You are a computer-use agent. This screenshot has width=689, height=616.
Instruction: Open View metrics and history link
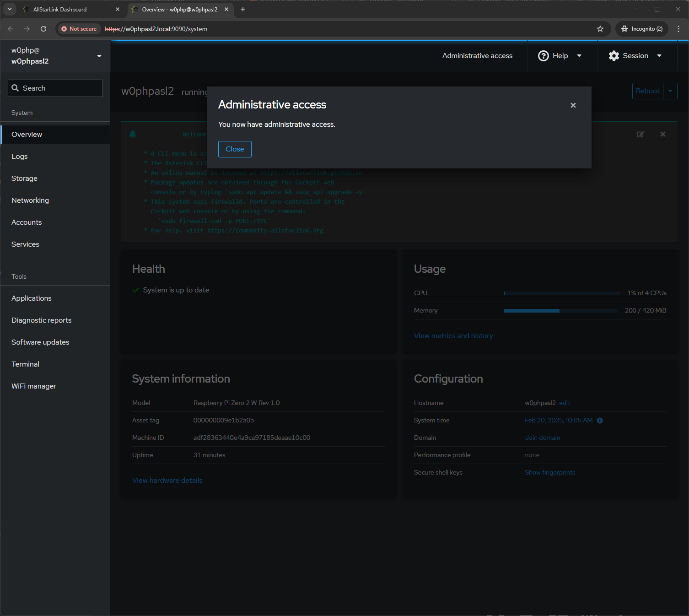(x=453, y=336)
